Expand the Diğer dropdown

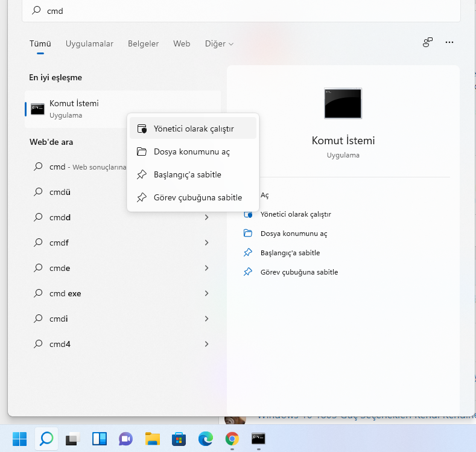pyautogui.click(x=219, y=43)
